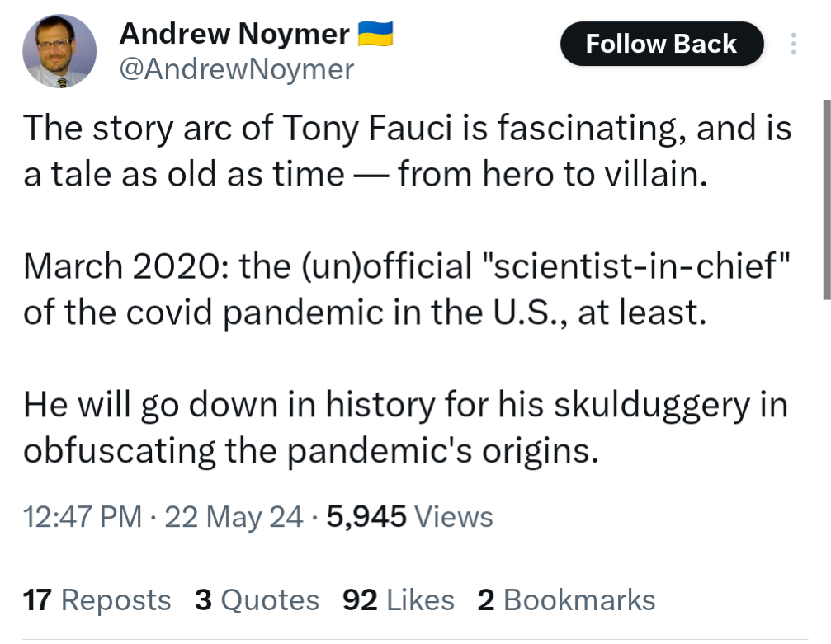Click the 5,945 Views count
Image resolution: width=831 pixels, height=644 pixels.
pyautogui.click(x=410, y=517)
